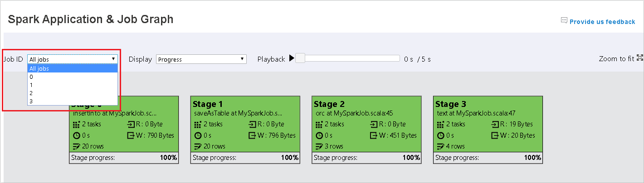This screenshot has width=644, height=183.
Task: Click the 'Zoom to fit' text
Action: tap(616, 58)
